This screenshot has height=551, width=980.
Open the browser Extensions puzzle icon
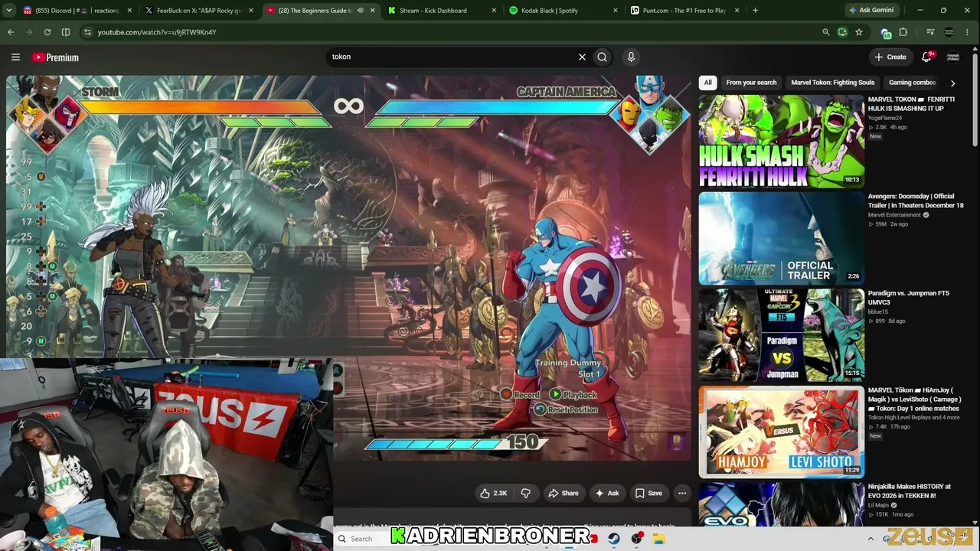point(903,32)
